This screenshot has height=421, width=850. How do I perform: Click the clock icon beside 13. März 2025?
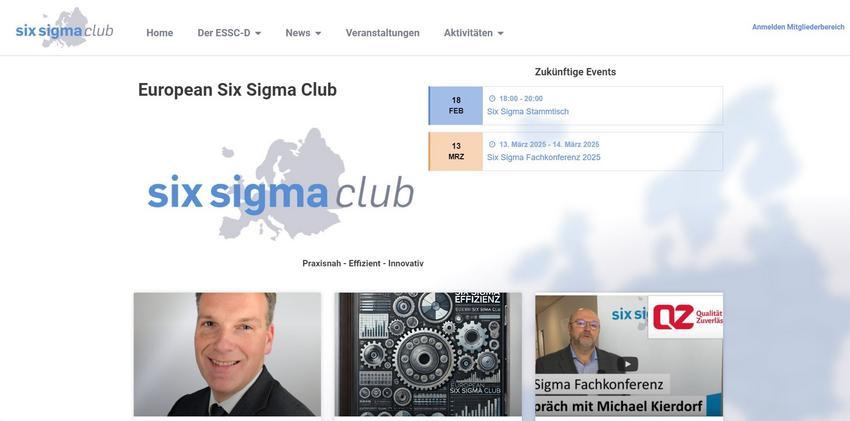pyautogui.click(x=492, y=145)
